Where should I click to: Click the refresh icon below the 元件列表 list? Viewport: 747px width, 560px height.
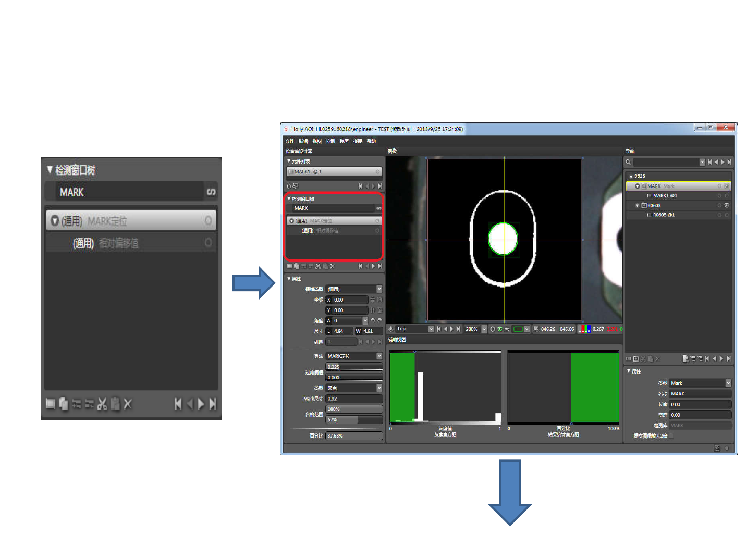289,186
